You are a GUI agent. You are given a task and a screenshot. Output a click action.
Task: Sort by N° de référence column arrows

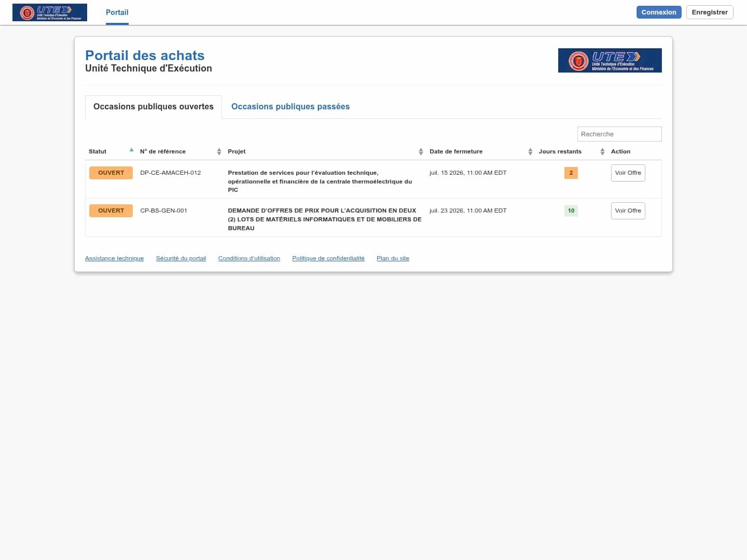(219, 151)
